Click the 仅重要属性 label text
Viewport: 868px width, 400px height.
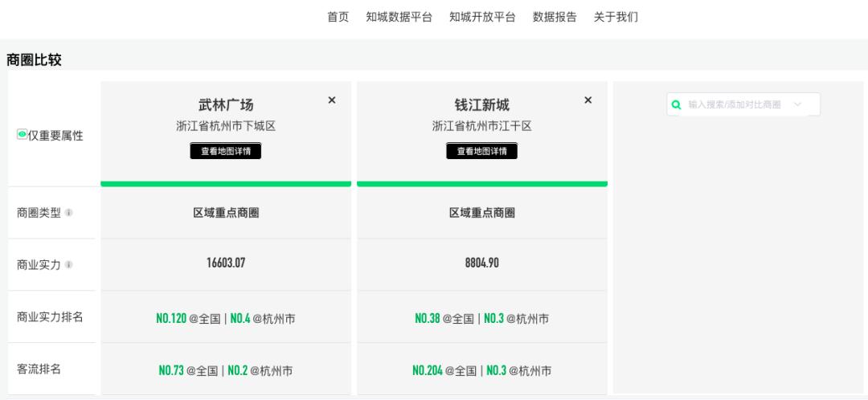coord(55,135)
